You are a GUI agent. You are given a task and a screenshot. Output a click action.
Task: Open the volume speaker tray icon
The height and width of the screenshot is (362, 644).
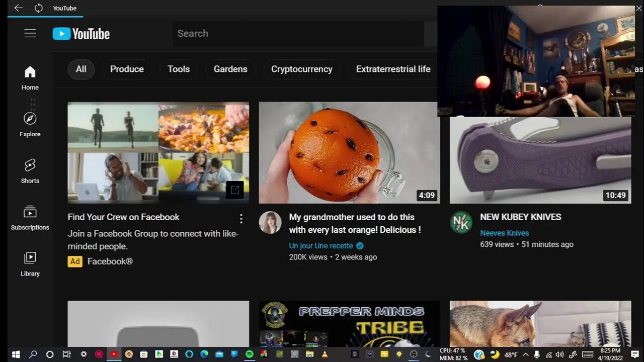click(559, 355)
